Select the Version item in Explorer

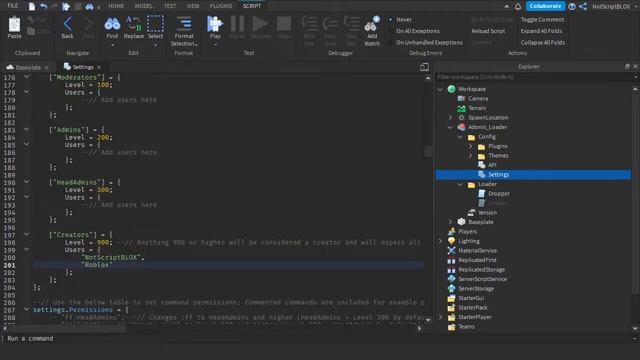click(x=487, y=213)
